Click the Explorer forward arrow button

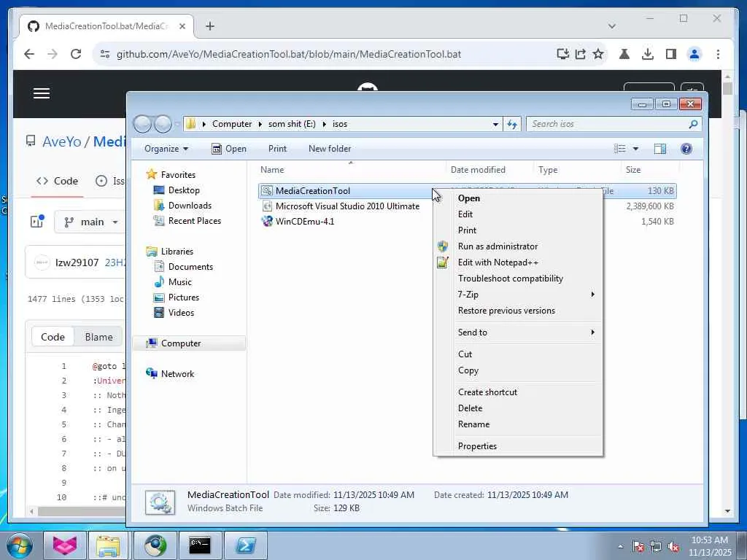coord(163,124)
